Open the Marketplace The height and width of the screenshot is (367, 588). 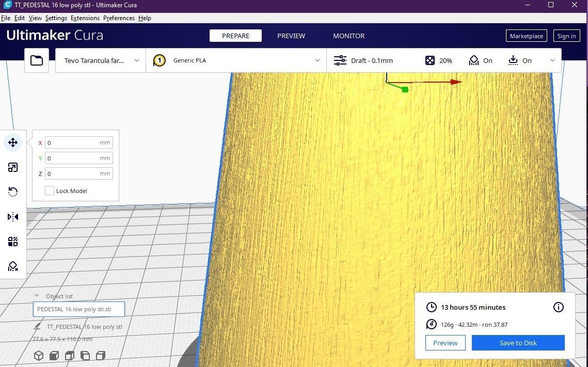[x=527, y=36]
